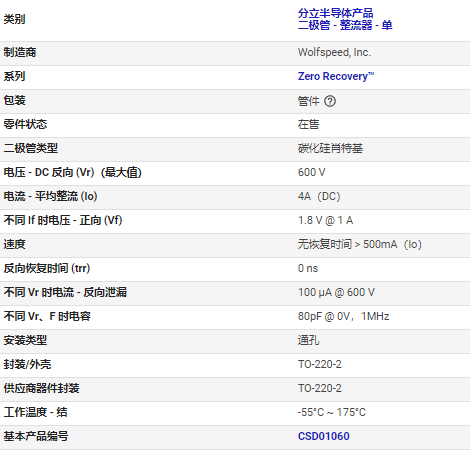
Task: Open the Zero Recovery™ series link
Action: coord(336,76)
